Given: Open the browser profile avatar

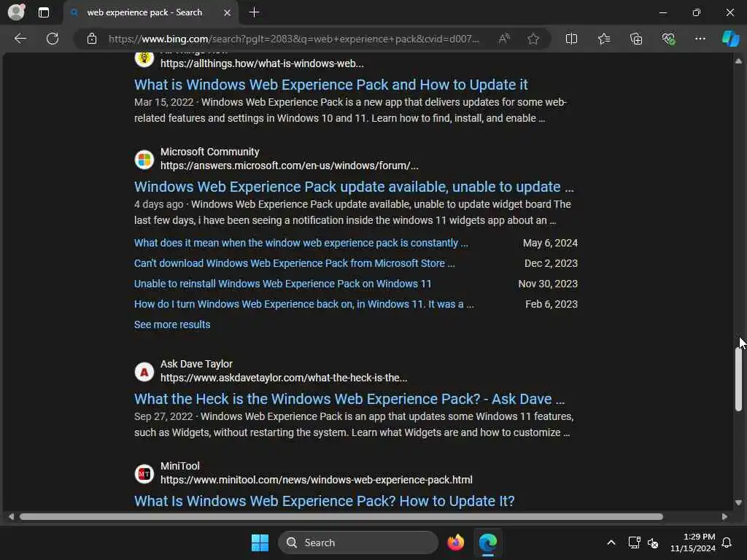Looking at the screenshot, I should pyautogui.click(x=17, y=12).
